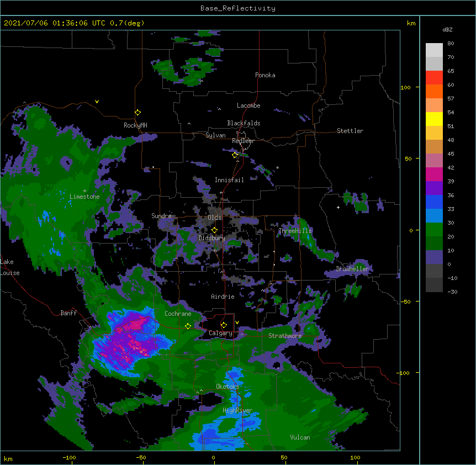Click the Lake Louise label
The width and height of the screenshot is (476, 465).
point(9,267)
